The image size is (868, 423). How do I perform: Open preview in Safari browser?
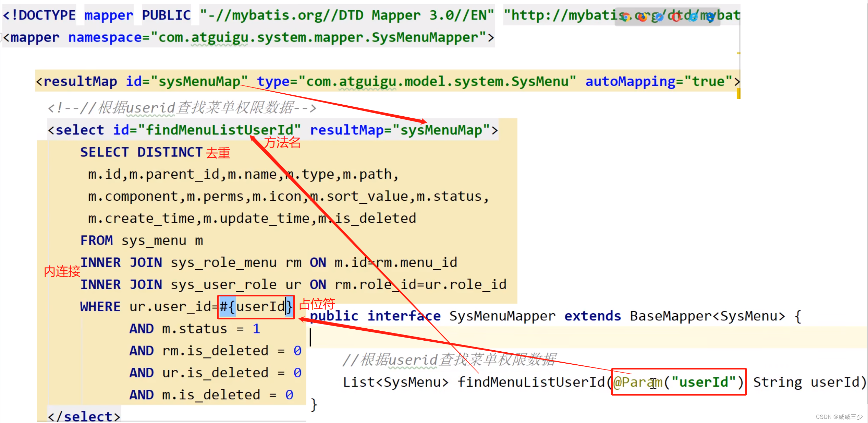coord(659,17)
